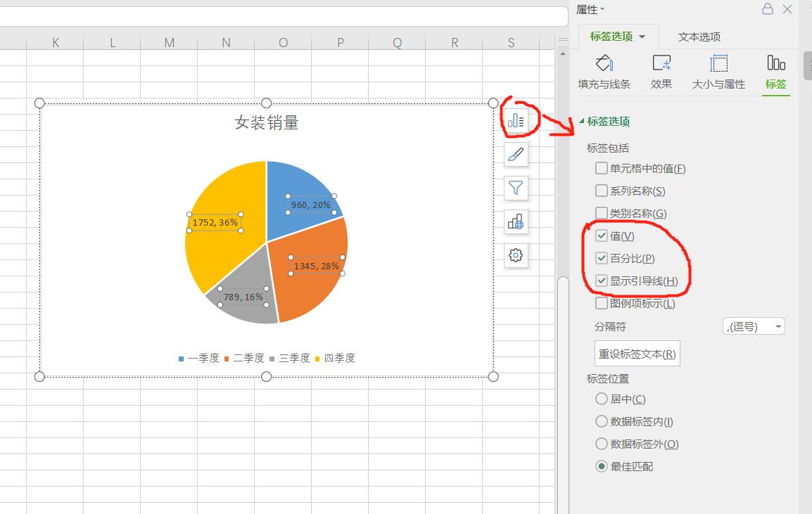Enable 单元格中的值(F) checkbox
Viewport: 812px width, 514px height.
(x=601, y=168)
